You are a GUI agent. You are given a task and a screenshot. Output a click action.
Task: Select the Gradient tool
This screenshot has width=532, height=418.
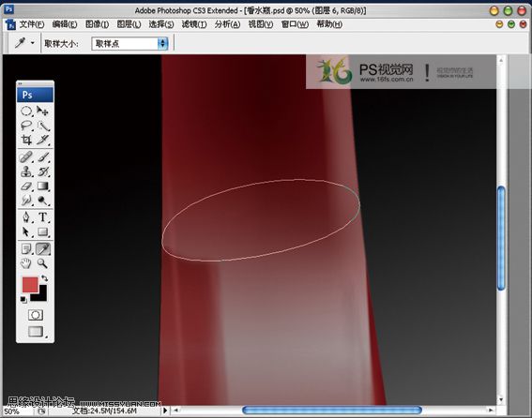coord(43,186)
